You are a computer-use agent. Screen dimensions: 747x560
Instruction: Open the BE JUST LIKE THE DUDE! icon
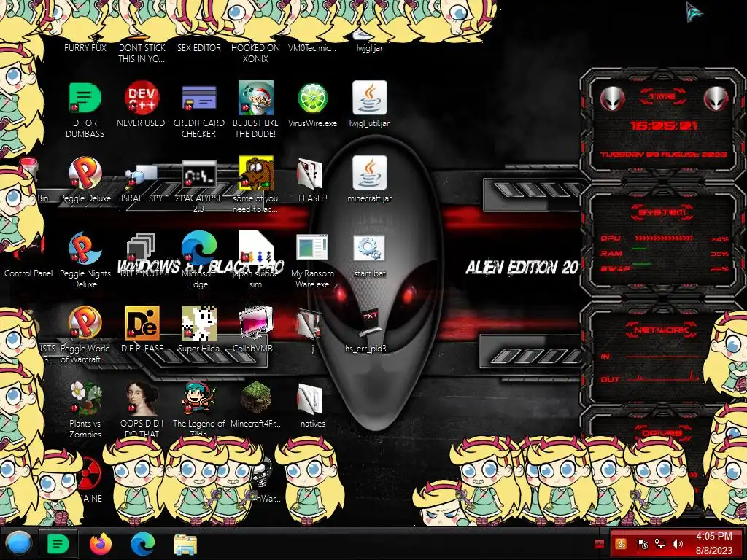point(256,98)
